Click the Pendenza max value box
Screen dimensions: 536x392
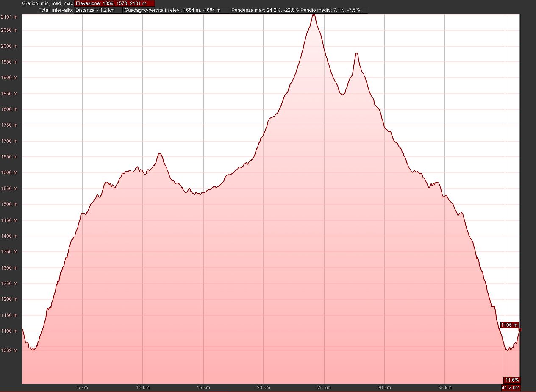264,10
